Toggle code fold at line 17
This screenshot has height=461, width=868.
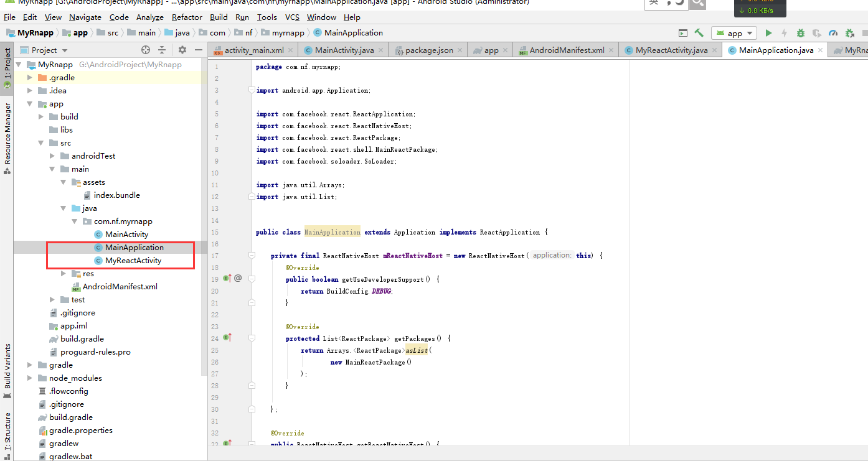coord(252,256)
